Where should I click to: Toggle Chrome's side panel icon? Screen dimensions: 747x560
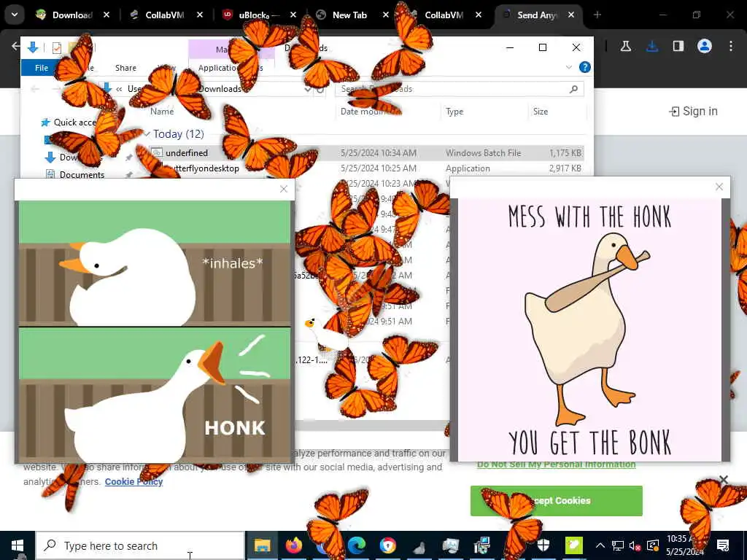(x=678, y=46)
